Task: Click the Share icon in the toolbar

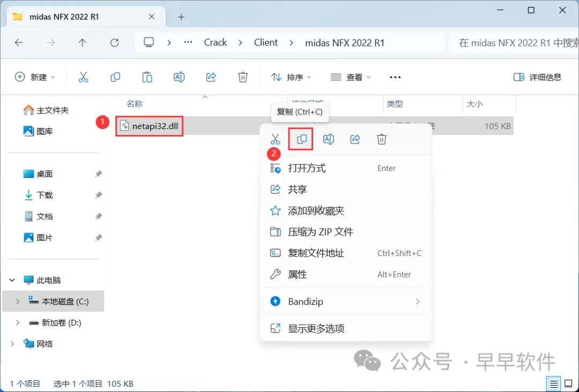Action: [211, 77]
